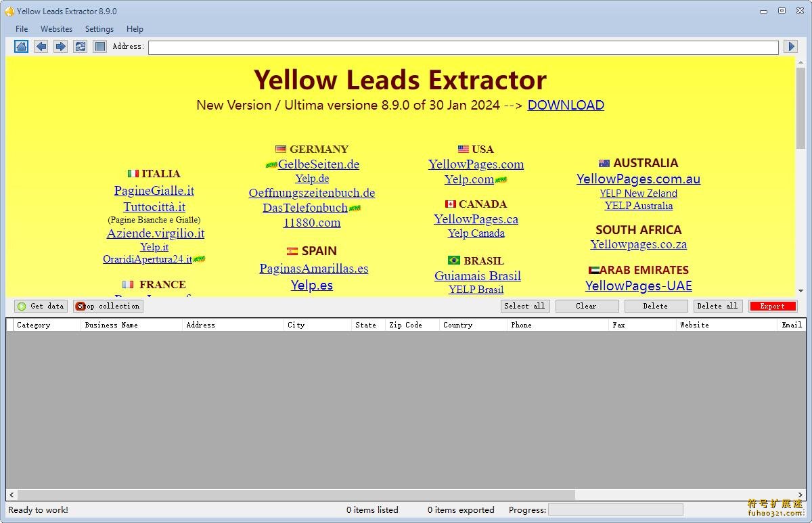
Task: Click the Clear button
Action: [x=587, y=306]
